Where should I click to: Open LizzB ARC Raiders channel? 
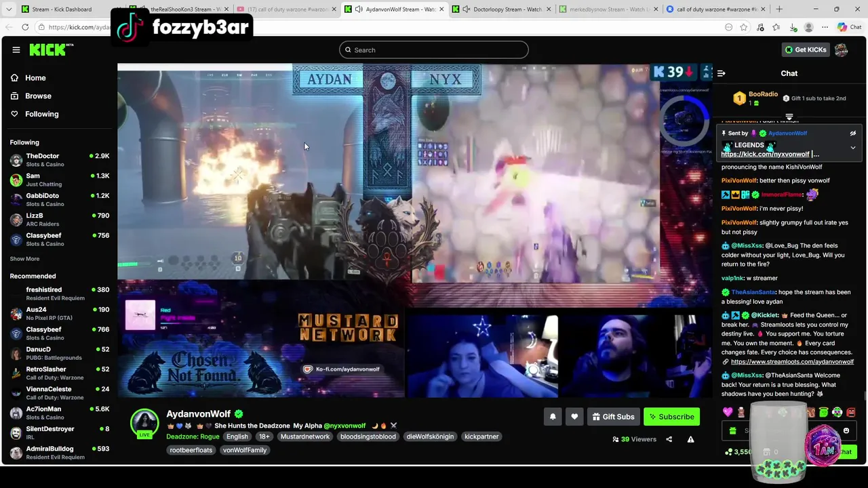pos(60,220)
